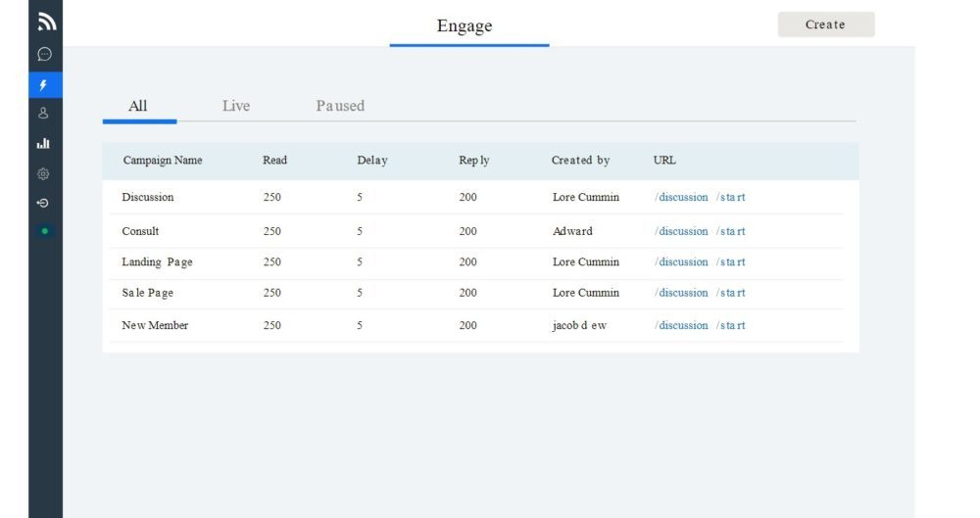
Task: Open the bar chart analytics icon
Action: (45, 144)
